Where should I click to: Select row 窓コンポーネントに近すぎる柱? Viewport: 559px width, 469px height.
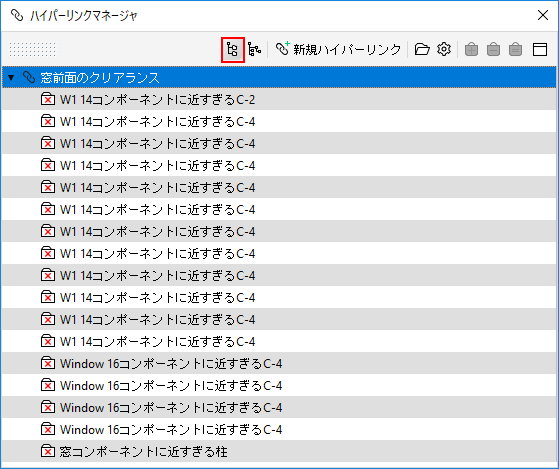coord(279,452)
